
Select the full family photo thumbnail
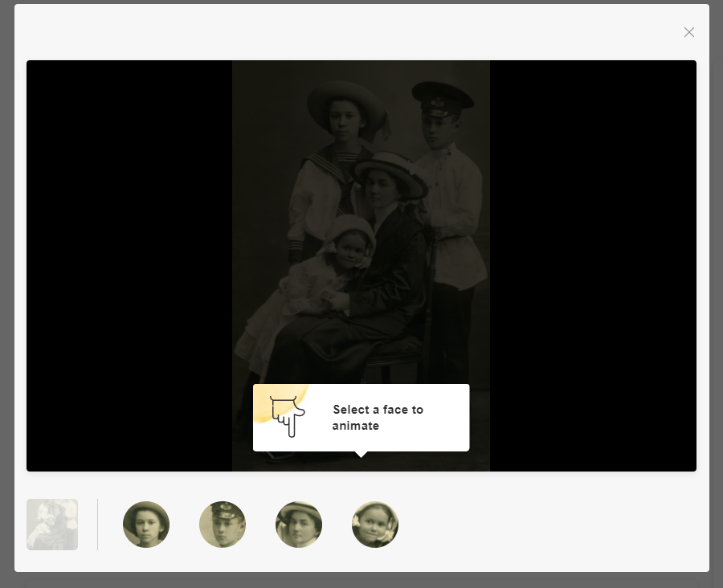(52, 525)
